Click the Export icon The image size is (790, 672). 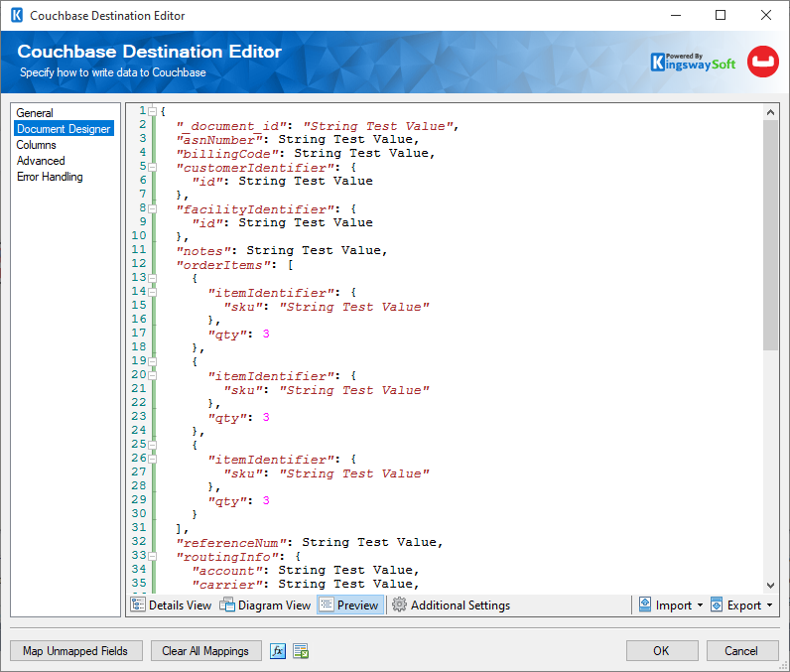[x=717, y=605]
